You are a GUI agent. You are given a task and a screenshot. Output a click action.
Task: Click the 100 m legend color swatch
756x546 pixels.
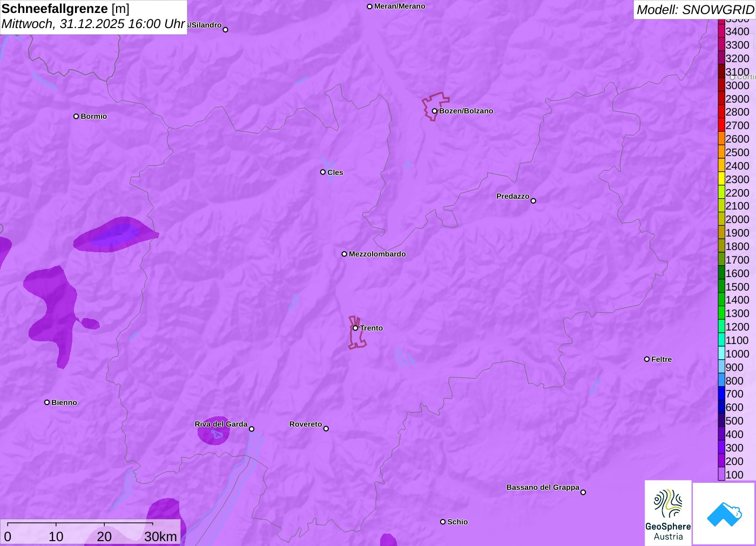pos(721,475)
